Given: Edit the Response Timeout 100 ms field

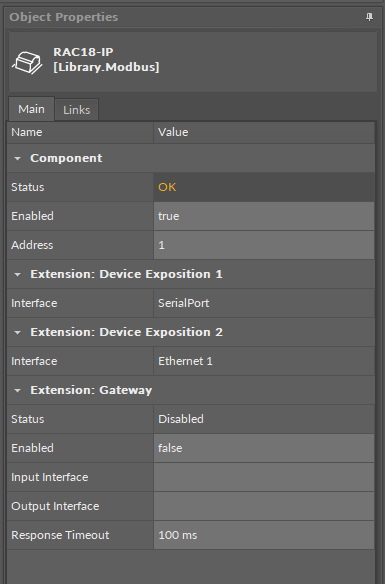Looking at the screenshot, I should coord(264,535).
